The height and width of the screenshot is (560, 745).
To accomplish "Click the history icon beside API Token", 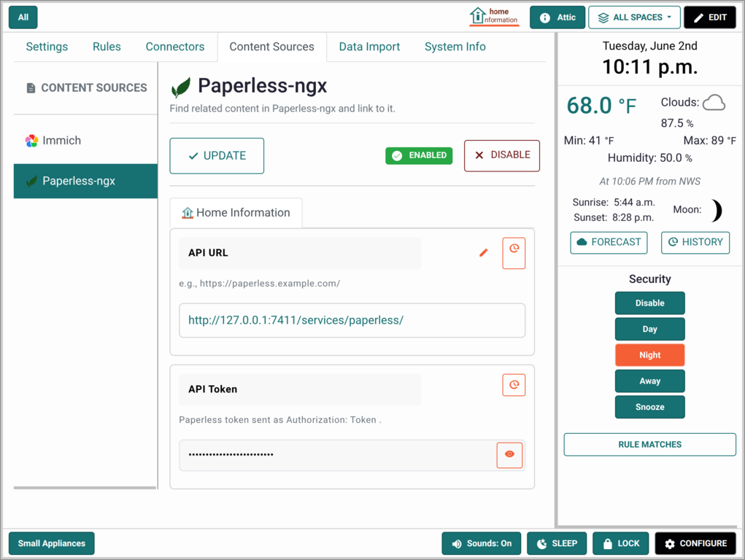I will pos(514,385).
